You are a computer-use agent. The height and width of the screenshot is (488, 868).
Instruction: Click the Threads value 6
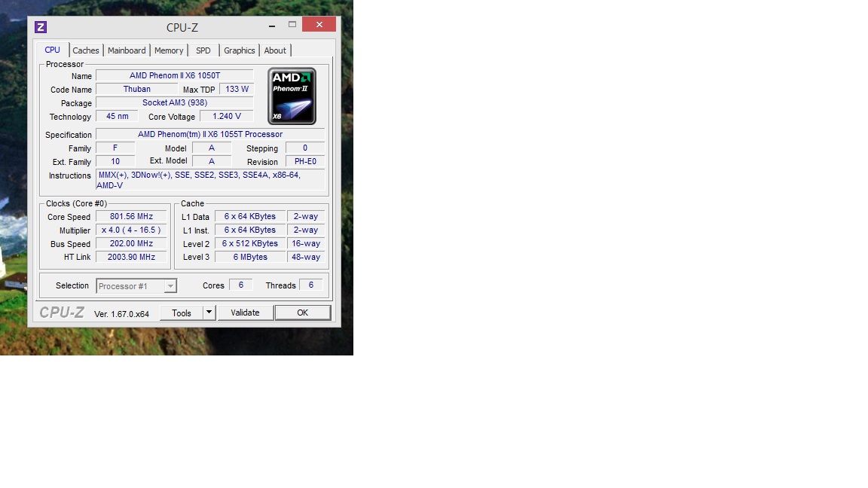pyautogui.click(x=311, y=285)
